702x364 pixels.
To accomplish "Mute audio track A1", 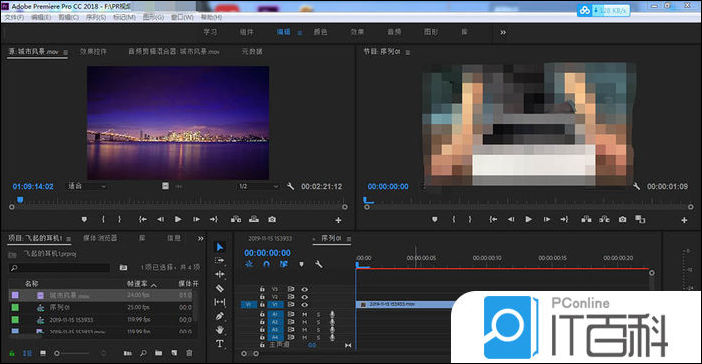I will pos(304,315).
